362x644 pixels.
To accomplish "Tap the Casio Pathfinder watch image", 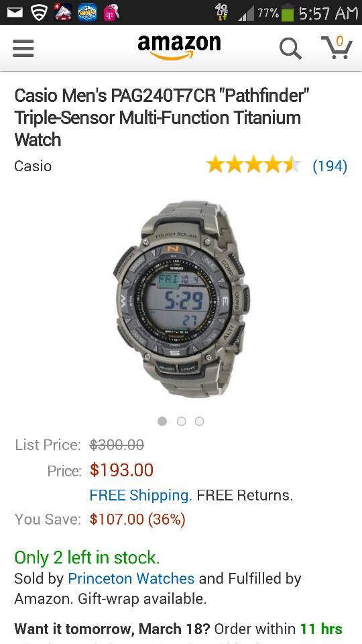I will 181,299.
